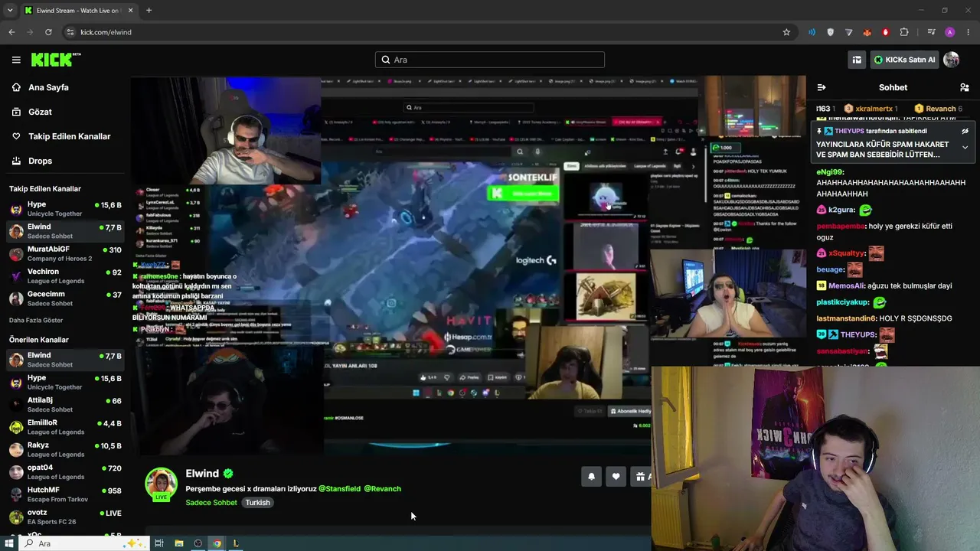
Task: Click the Elwind channel name heading
Action: point(202,474)
